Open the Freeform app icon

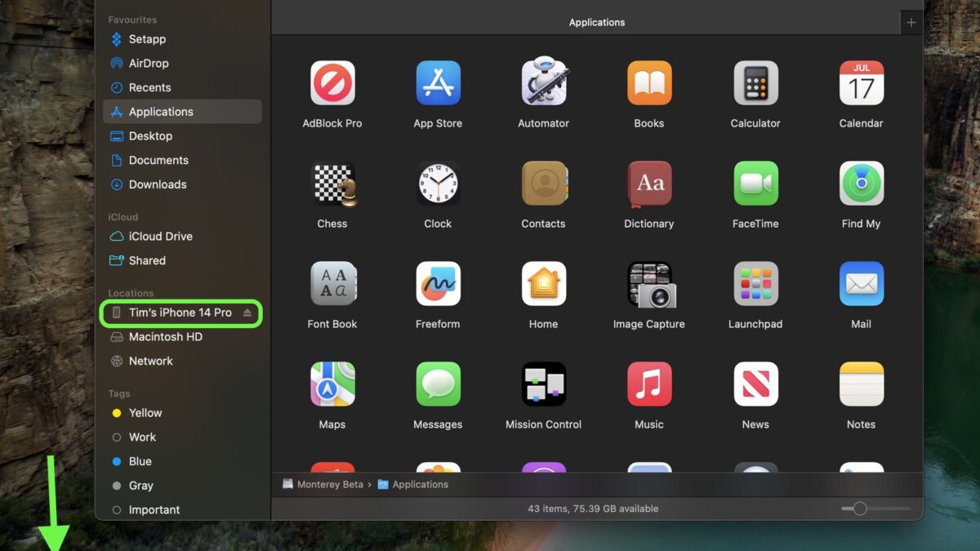click(x=438, y=284)
